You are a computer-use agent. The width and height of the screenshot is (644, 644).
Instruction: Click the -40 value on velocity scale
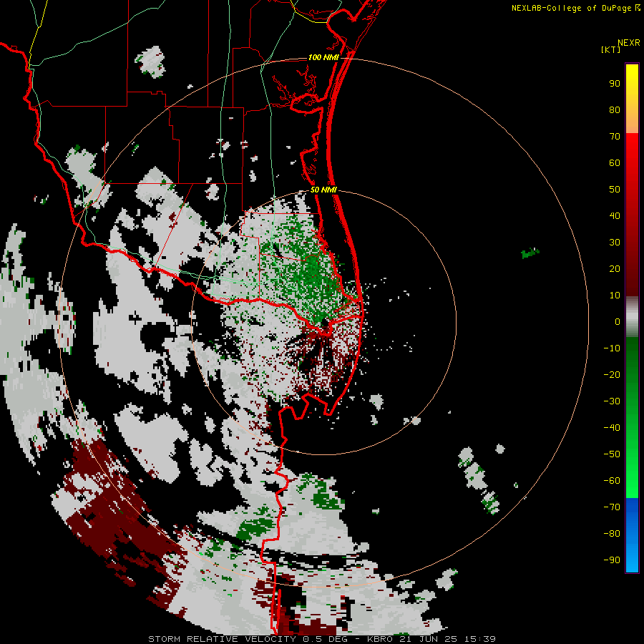click(612, 428)
